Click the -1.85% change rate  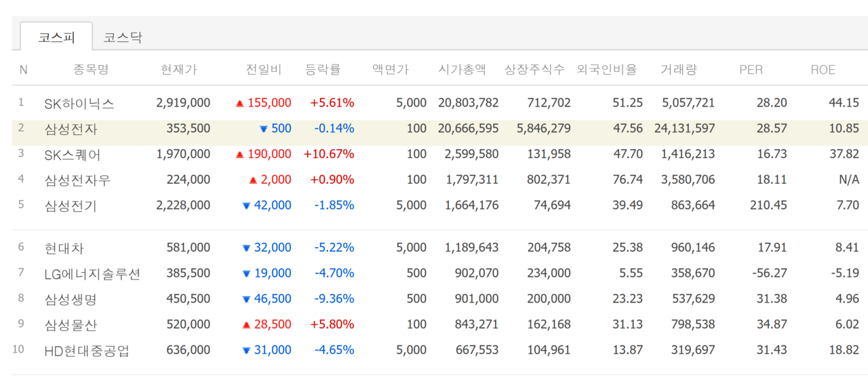click(x=334, y=205)
